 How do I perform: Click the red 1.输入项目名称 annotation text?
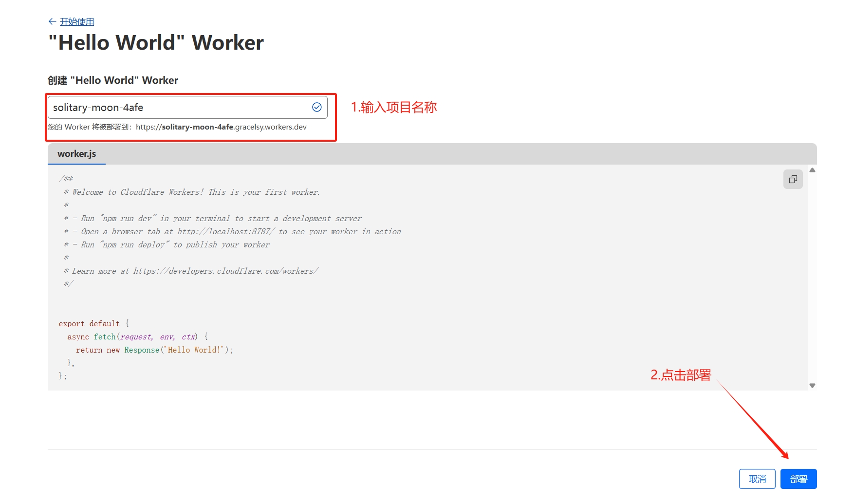[x=394, y=107]
